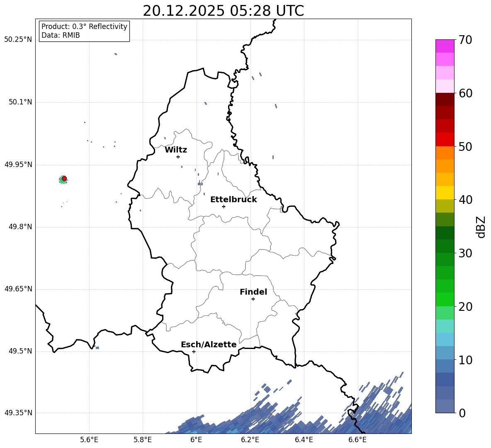Click the 20 colorbar tick label
This screenshot has height=448, width=491.
pyautogui.click(x=465, y=307)
